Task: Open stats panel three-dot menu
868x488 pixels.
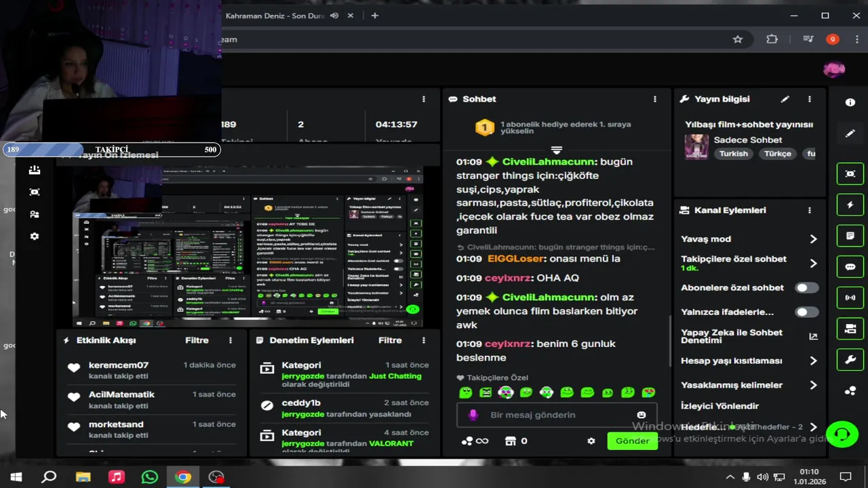Action: 424,99
